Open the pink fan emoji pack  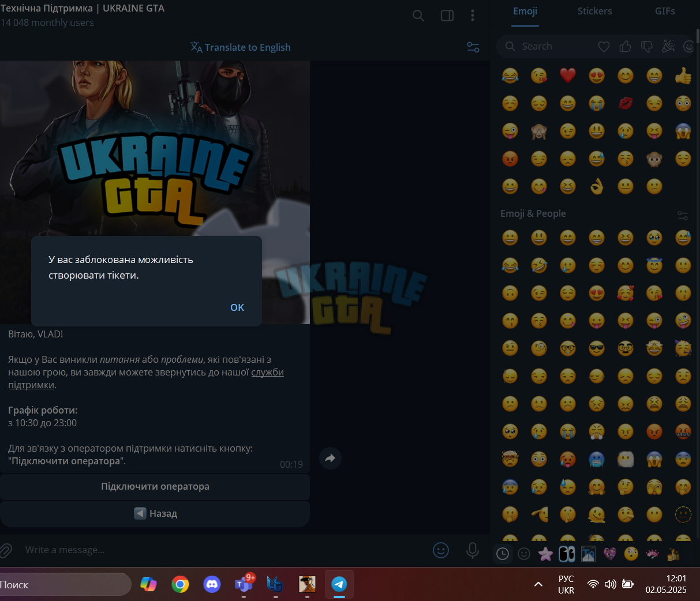[653, 554]
